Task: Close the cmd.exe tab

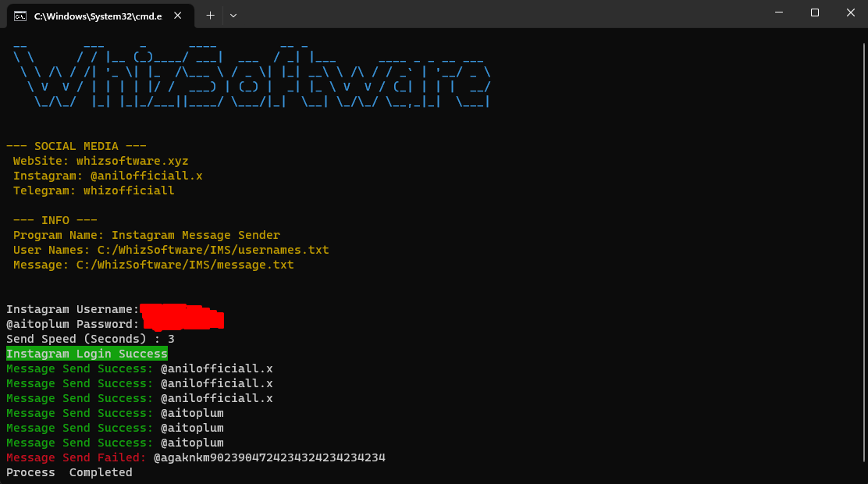Action: (178, 16)
